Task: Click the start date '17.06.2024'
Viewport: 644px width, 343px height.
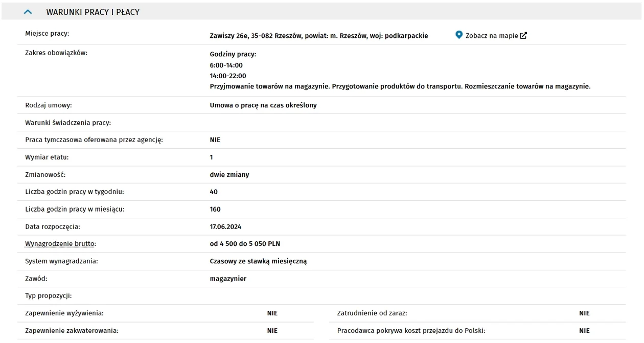Action: pyautogui.click(x=225, y=226)
